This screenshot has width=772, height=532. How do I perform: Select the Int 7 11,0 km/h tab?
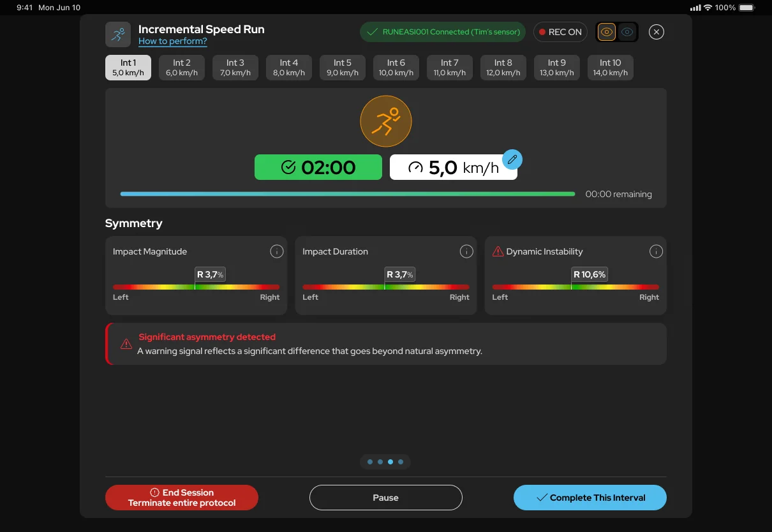pos(450,68)
